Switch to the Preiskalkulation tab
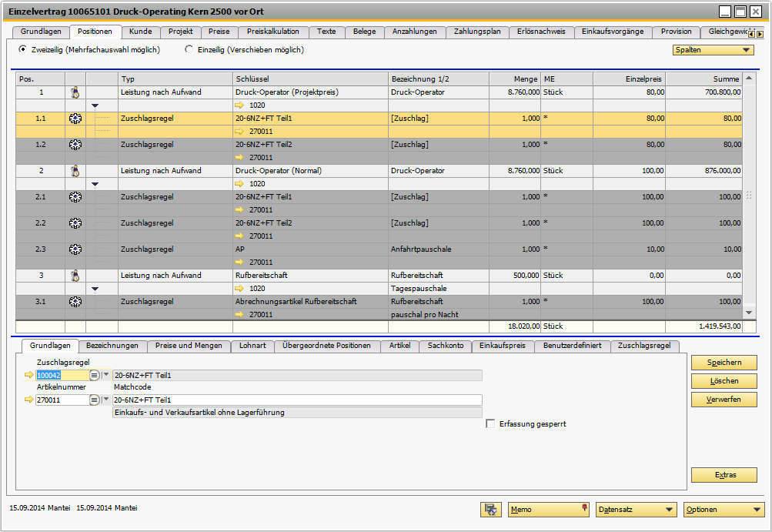Image resolution: width=772 pixels, height=532 pixels. click(x=273, y=32)
